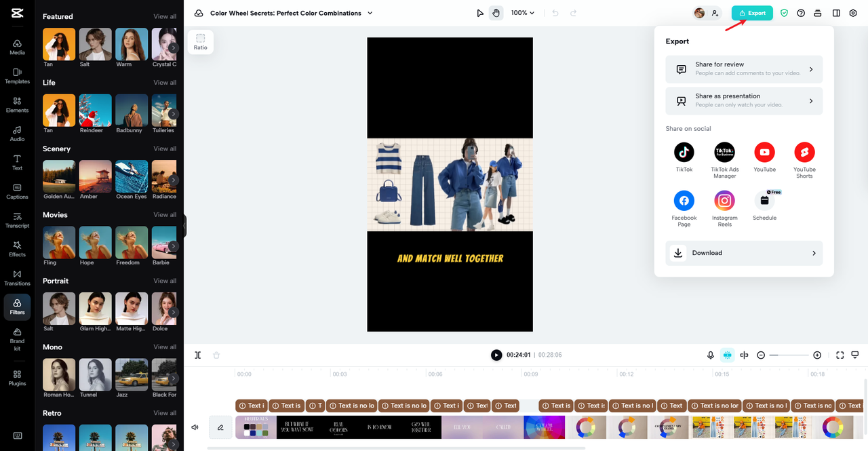Image resolution: width=868 pixels, height=451 pixels.
Task: Apply the Ocean Eyes filter
Action: point(132,176)
